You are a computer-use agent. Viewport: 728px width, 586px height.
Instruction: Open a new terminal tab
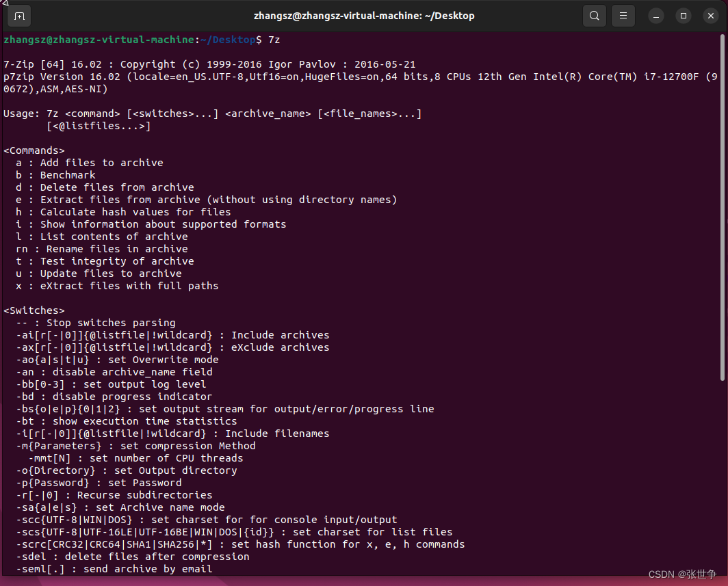pyautogui.click(x=18, y=15)
